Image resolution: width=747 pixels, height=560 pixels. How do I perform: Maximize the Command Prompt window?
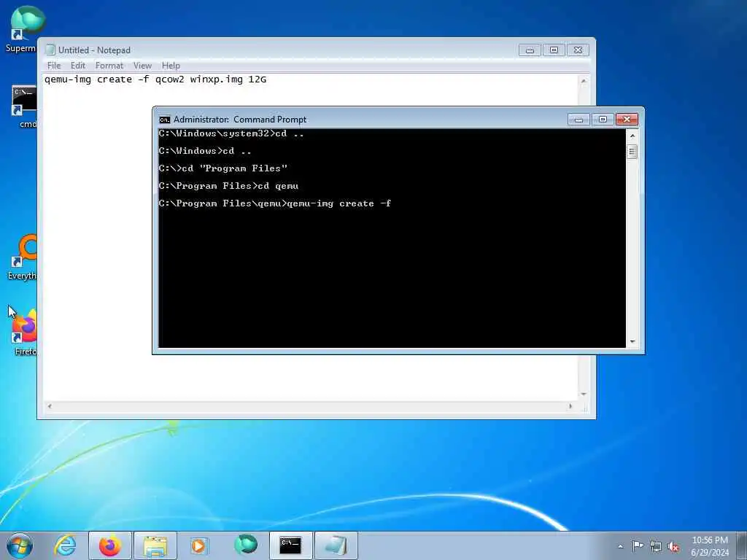(603, 120)
